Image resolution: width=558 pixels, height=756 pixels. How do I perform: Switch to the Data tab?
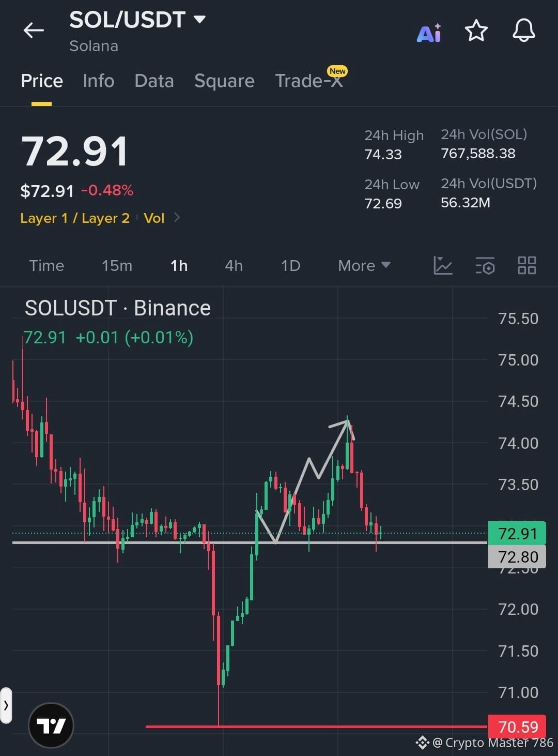[x=154, y=81]
